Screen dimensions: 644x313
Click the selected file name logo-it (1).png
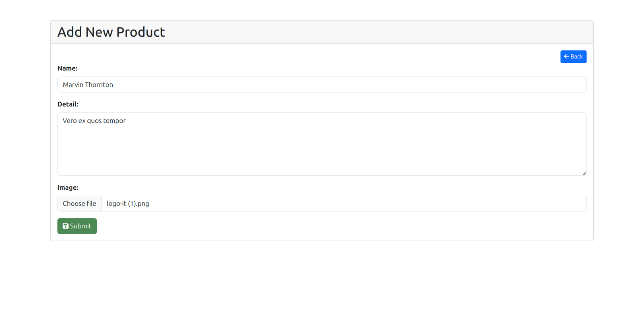(128, 203)
